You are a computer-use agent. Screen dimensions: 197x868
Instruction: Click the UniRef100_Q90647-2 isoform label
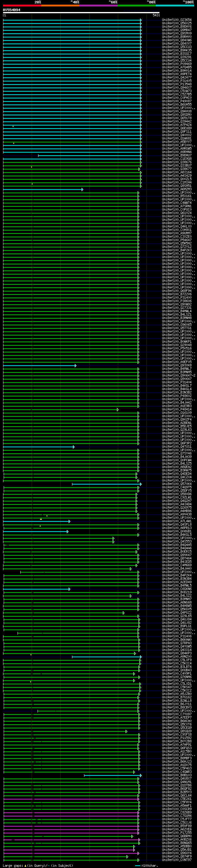point(179,376)
